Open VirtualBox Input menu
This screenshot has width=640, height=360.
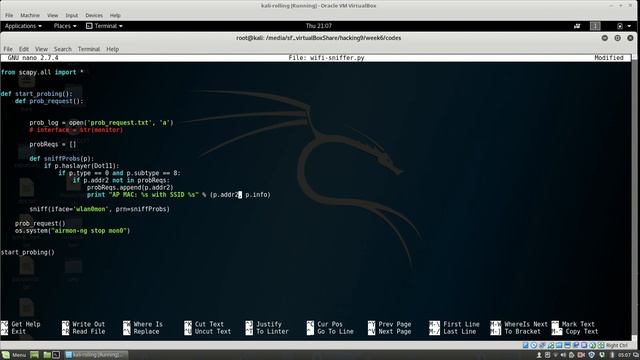tap(71, 15)
